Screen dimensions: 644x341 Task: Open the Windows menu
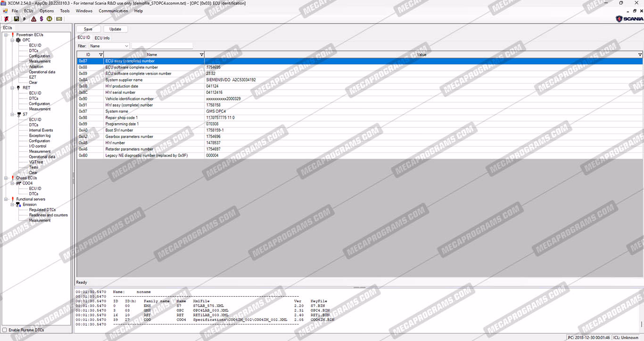[84, 11]
